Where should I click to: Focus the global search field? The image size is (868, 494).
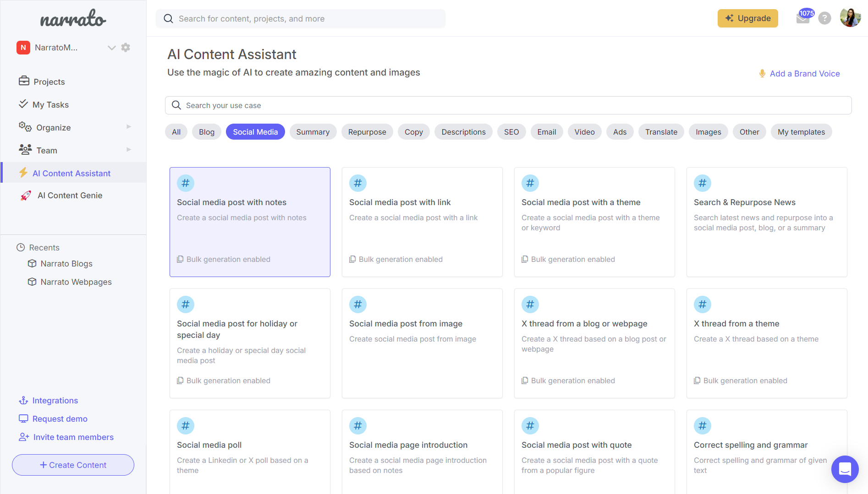(301, 18)
